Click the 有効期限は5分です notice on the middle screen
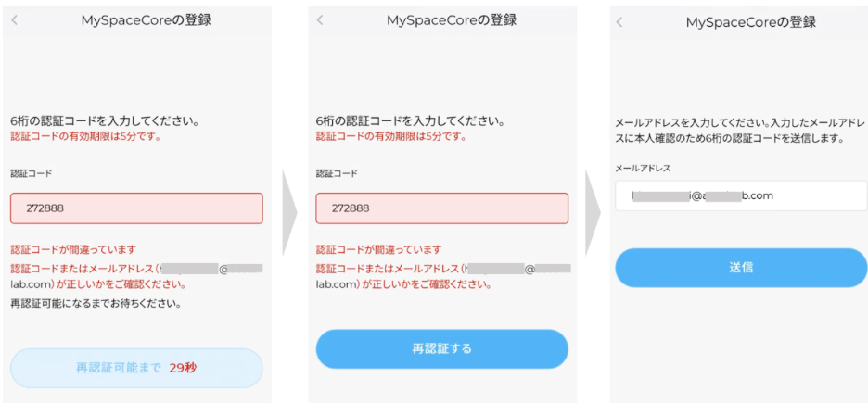868x403 pixels. [x=390, y=136]
